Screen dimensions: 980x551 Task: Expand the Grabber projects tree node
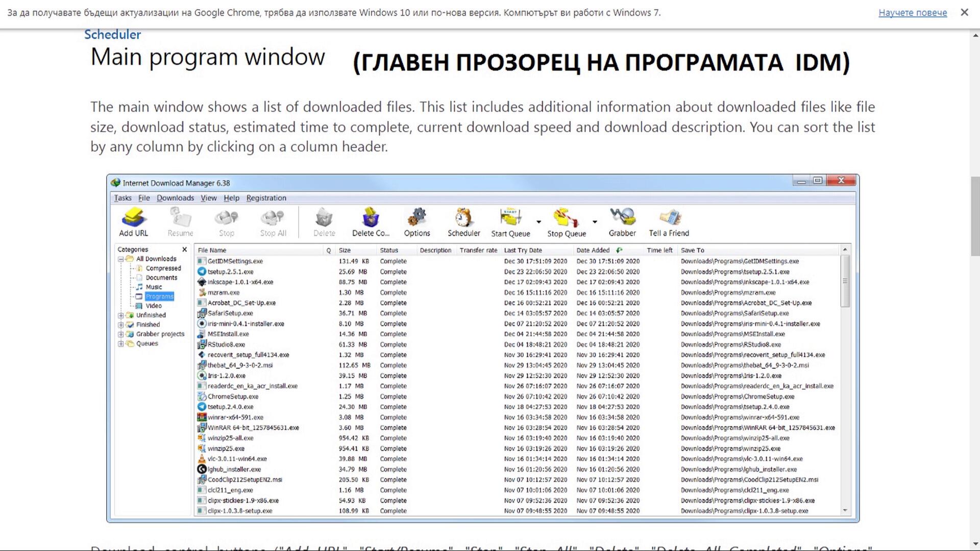[121, 334]
